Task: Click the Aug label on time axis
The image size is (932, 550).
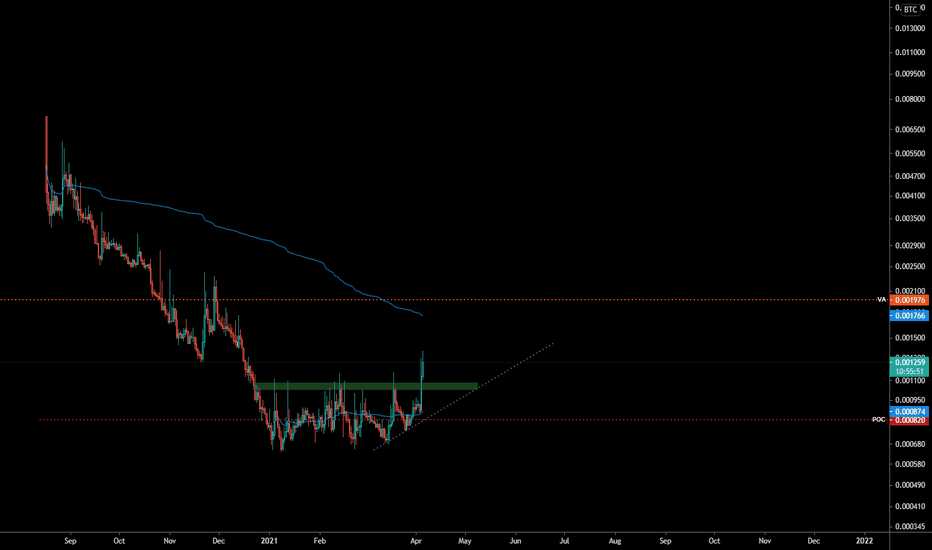Action: [x=615, y=541]
